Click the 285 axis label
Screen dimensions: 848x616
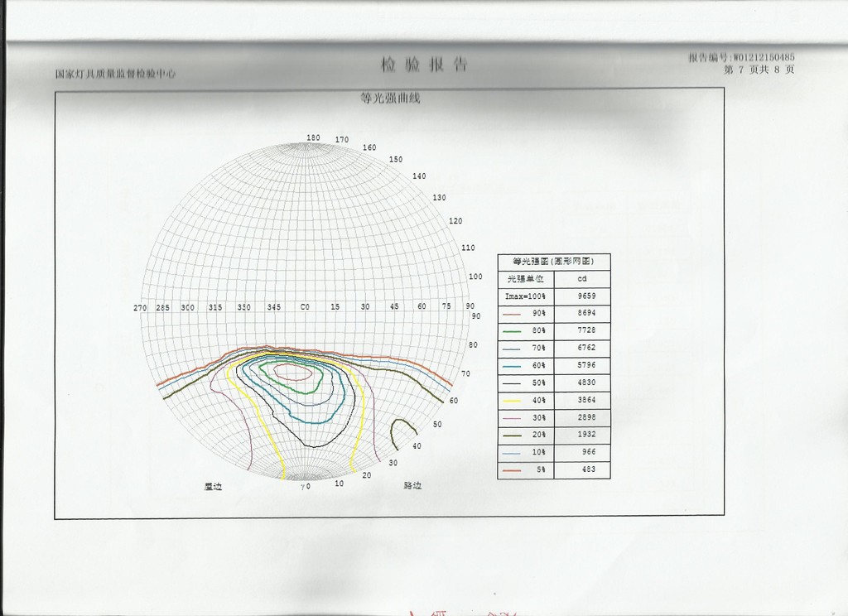[163, 308]
